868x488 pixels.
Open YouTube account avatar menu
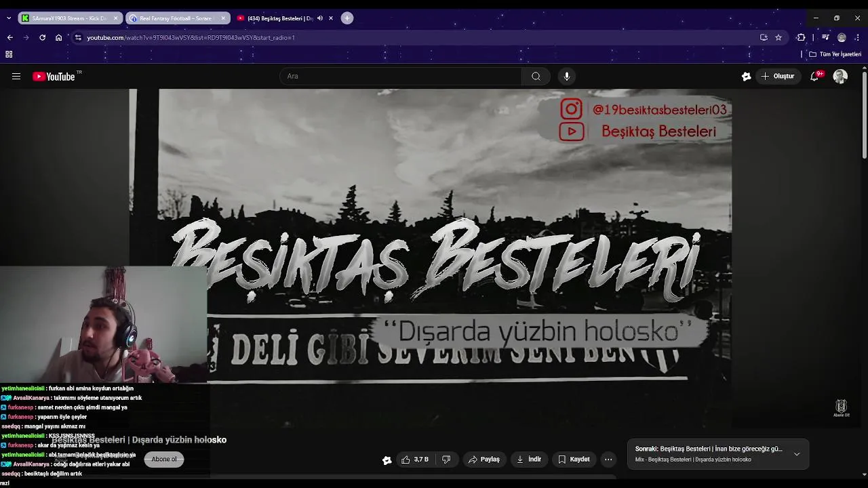(840, 77)
